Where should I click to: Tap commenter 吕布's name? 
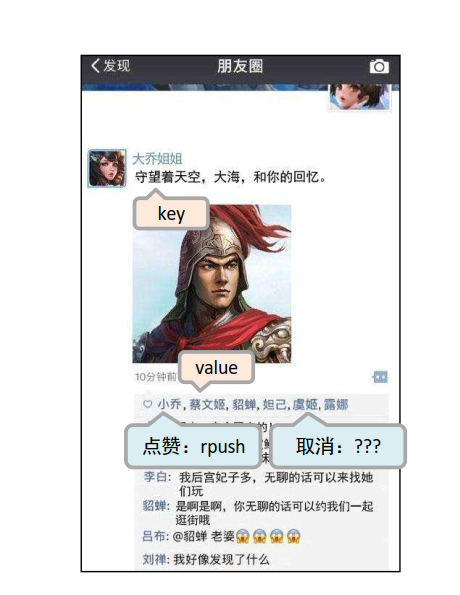tap(154, 536)
